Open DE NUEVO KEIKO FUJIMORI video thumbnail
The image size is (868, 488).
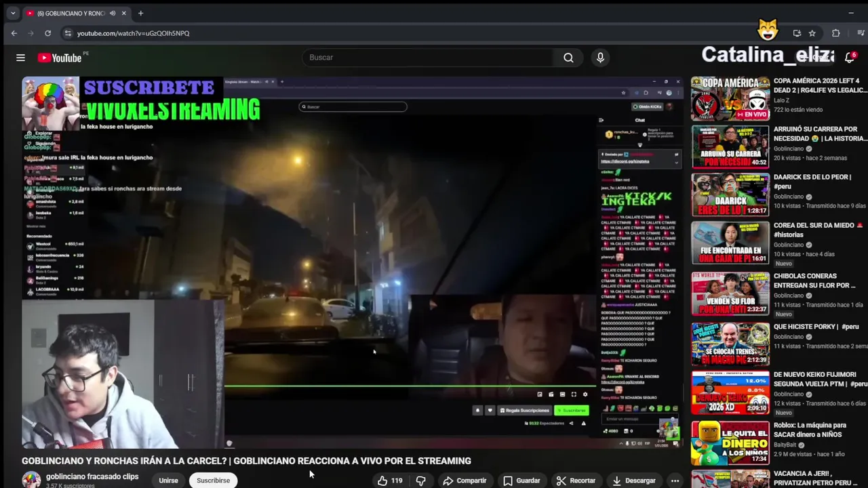tap(730, 392)
